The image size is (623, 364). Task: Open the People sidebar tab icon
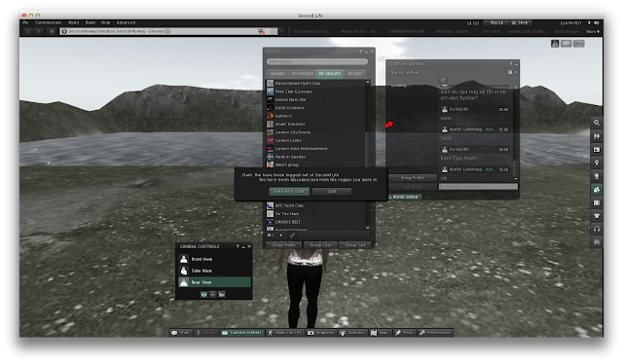click(597, 190)
